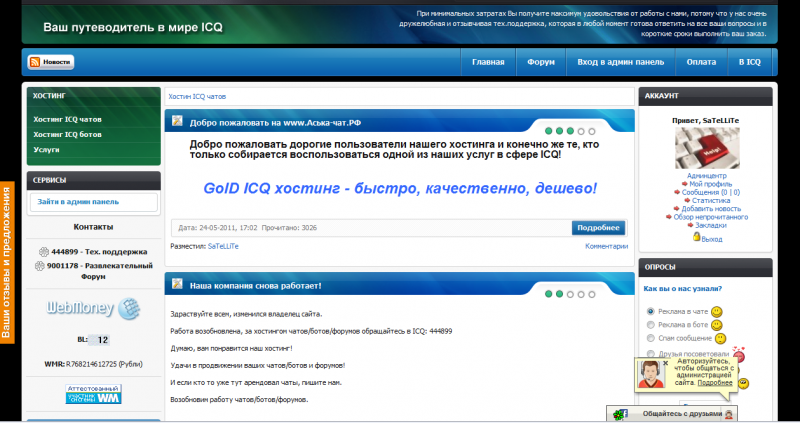Screen dimensions: 800x423
Task: Click the Аттестованный WM participant badge
Action: pos(93,394)
